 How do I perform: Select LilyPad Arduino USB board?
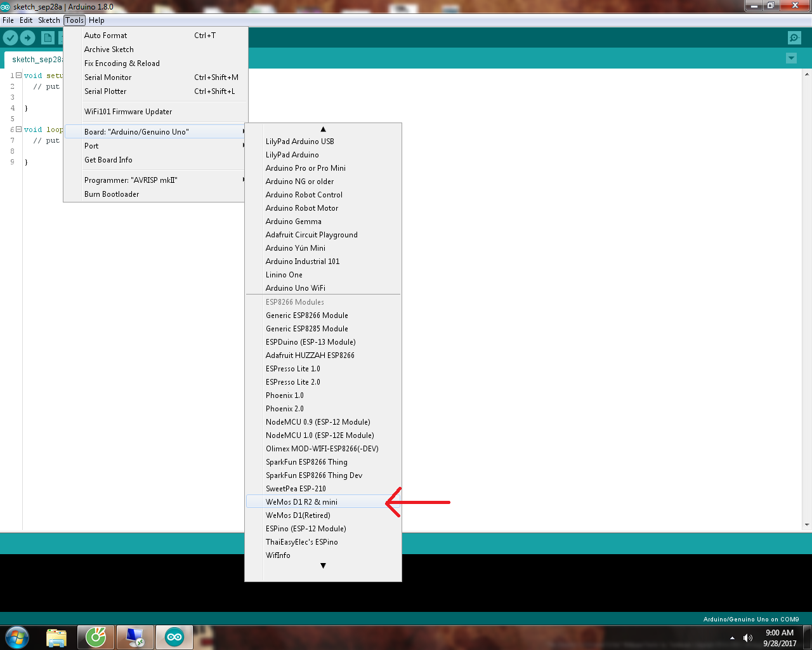click(x=323, y=142)
